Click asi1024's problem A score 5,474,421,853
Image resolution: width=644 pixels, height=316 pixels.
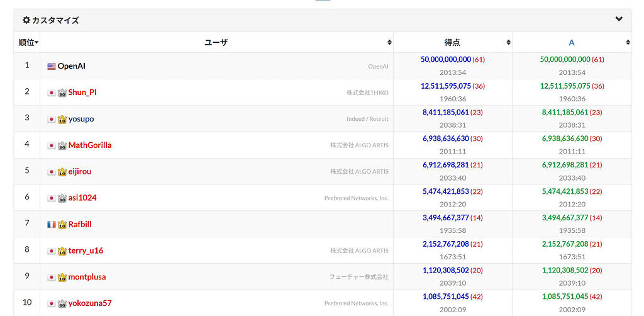pyautogui.click(x=565, y=191)
